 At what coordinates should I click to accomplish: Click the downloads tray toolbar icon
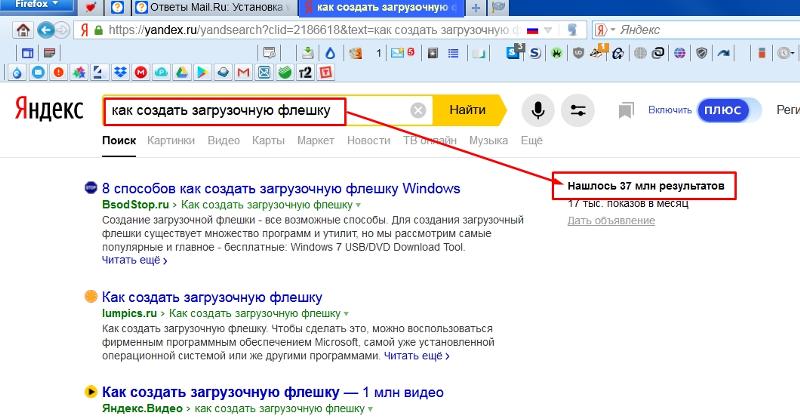click(x=308, y=53)
